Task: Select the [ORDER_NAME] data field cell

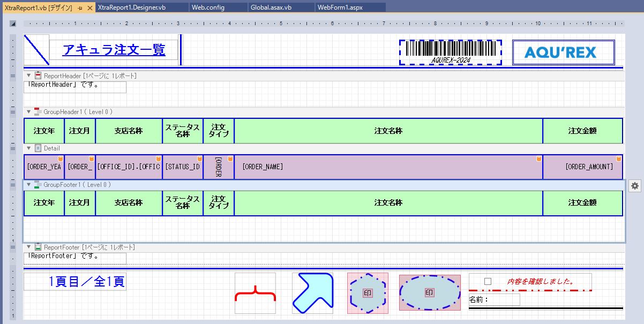Action: (x=388, y=167)
